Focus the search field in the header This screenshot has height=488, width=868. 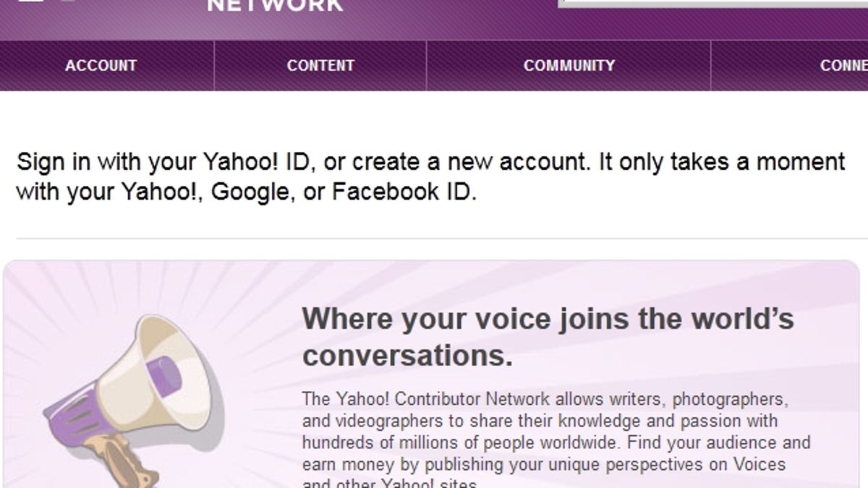tap(712, 4)
